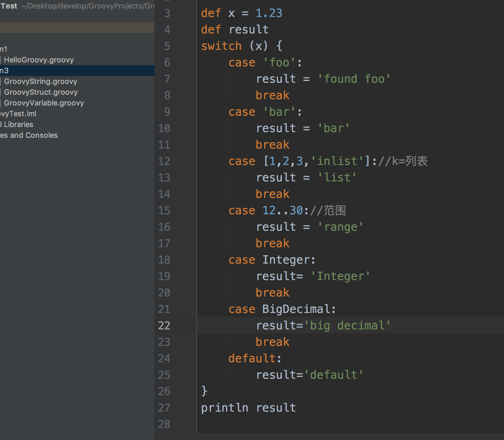Click gutter line number 12
Image resolution: width=504 pixels, height=440 pixels.
(164, 161)
